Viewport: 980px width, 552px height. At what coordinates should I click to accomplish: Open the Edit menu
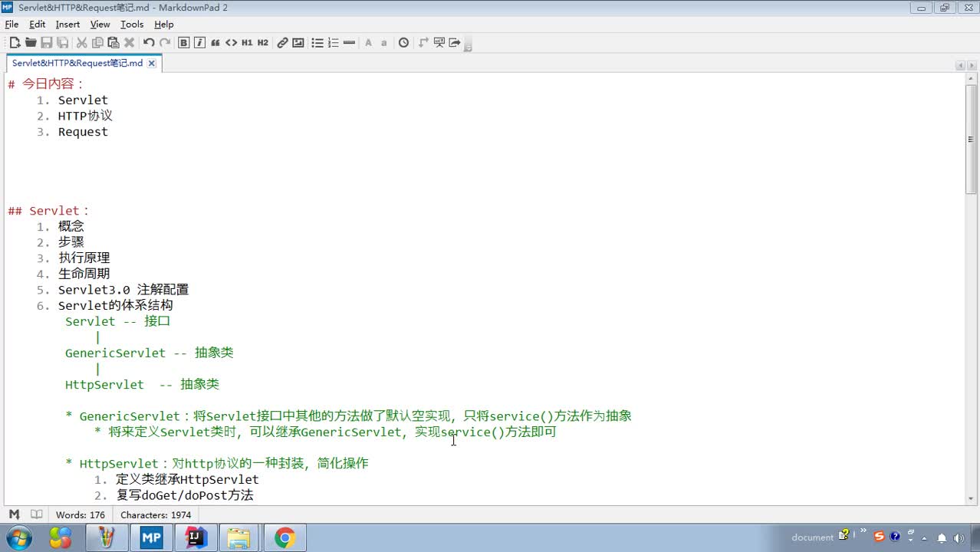38,25
